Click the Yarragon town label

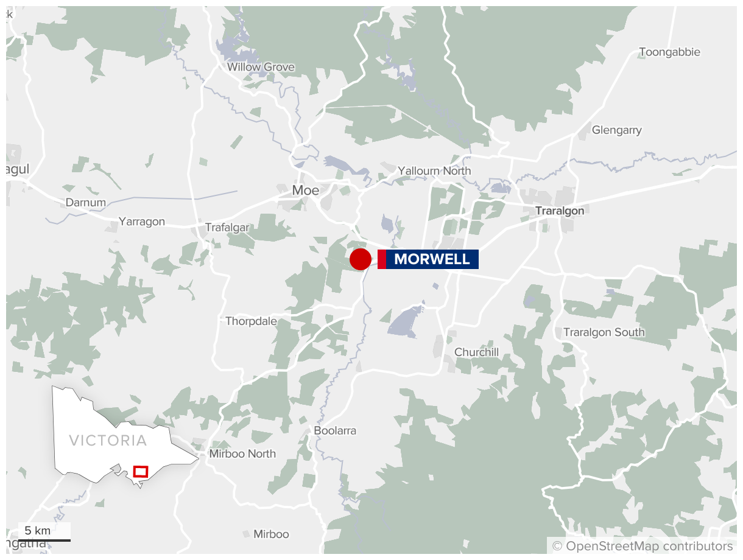point(142,222)
